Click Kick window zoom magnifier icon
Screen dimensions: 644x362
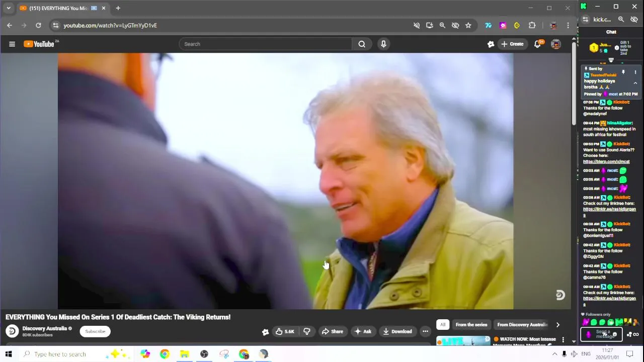621,20
